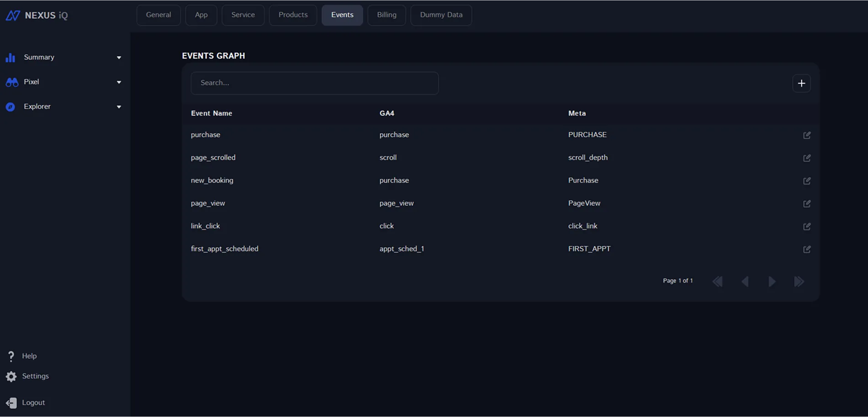The image size is (868, 417).
Task: Open the Help link
Action: [29, 356]
